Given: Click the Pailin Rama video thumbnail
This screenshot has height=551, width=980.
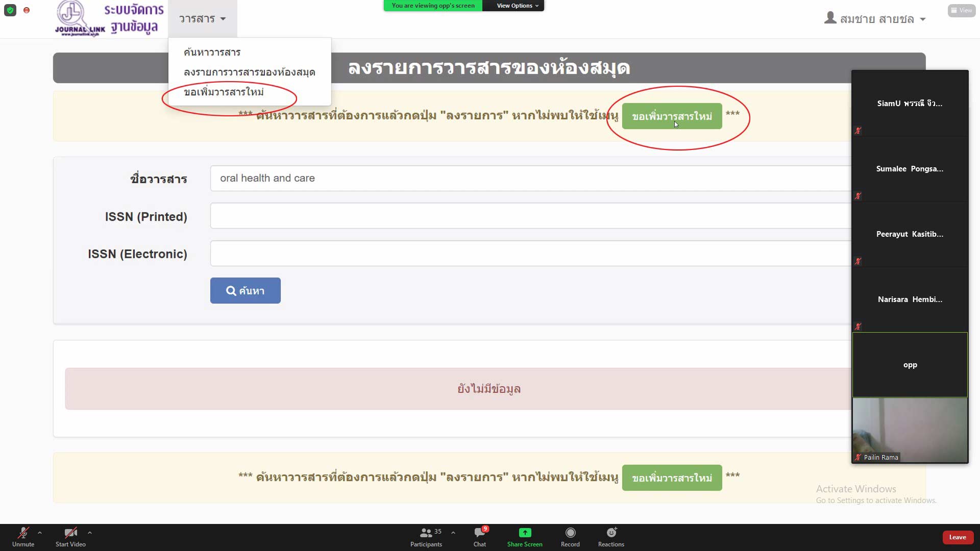Looking at the screenshot, I should tap(910, 430).
